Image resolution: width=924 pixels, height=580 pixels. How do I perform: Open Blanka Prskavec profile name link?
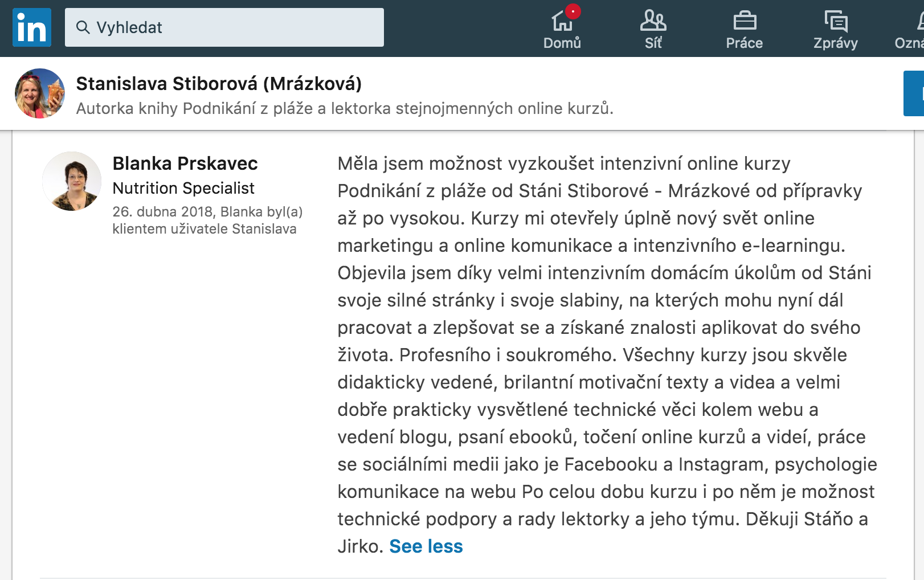coord(185,164)
